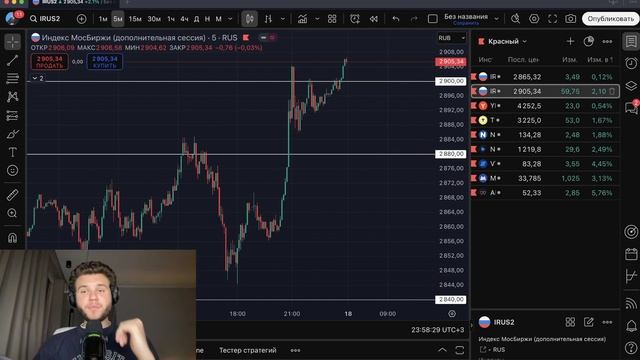The width and height of the screenshot is (640, 360).
Task: Publish the idea with Опубликовать
Action: pyautogui.click(x=611, y=19)
